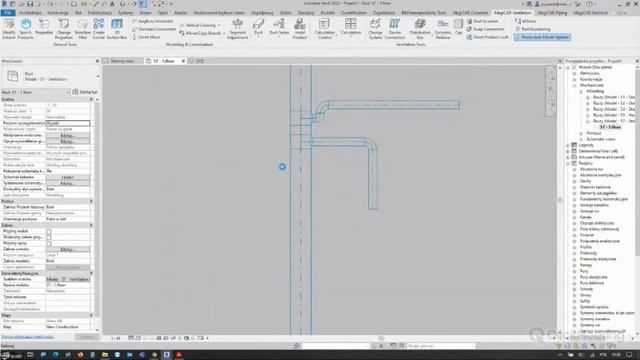
Task: Click the Modify Dataset tool
Action: tap(9, 29)
